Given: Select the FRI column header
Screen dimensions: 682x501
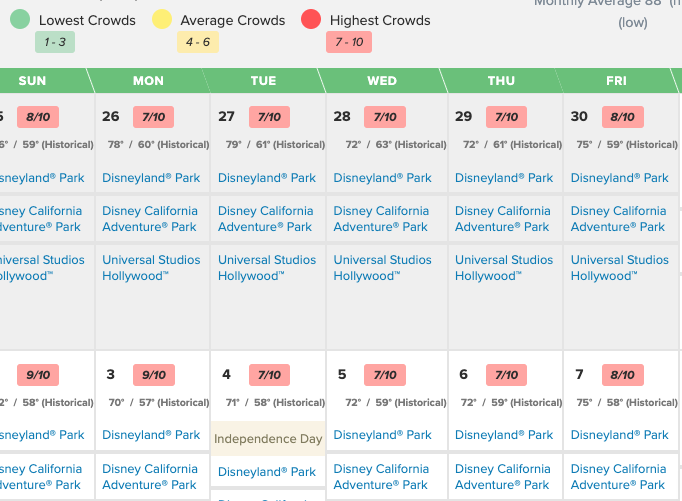Looking at the screenshot, I should tap(616, 80).
